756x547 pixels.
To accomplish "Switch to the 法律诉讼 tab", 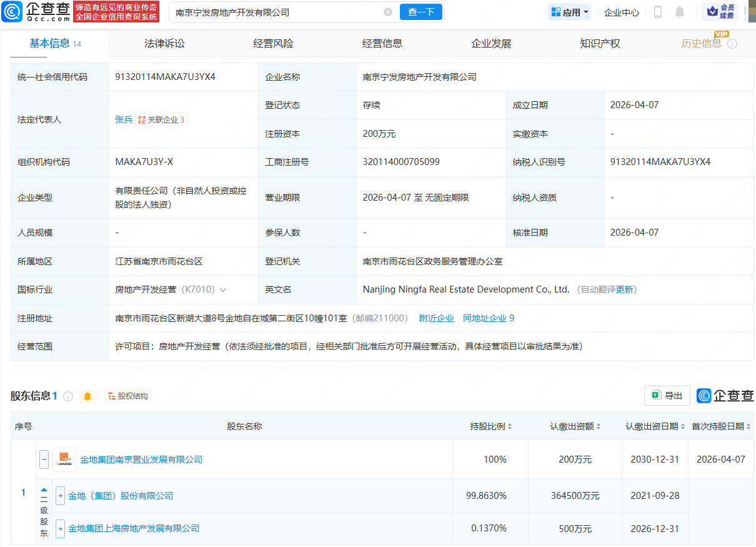I will tap(164, 43).
